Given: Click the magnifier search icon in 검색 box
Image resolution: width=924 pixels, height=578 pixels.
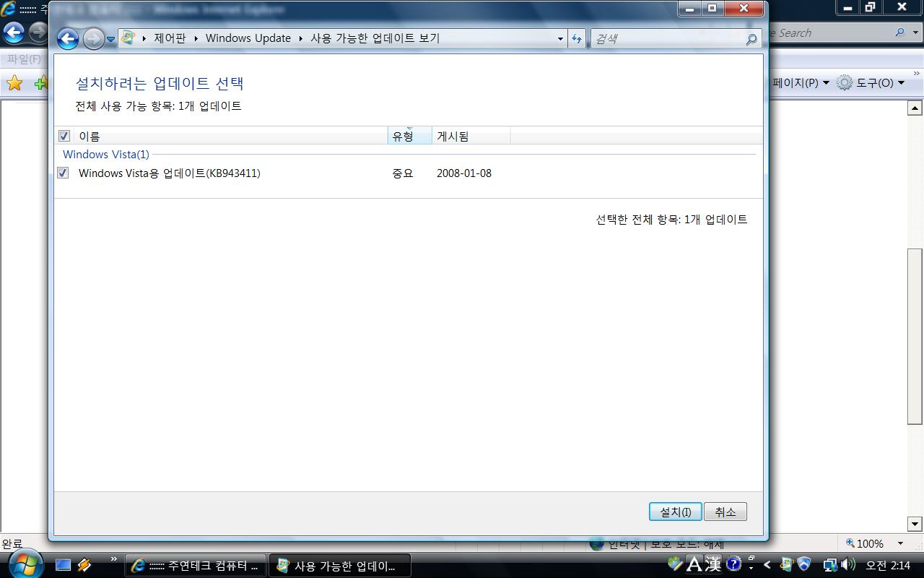Looking at the screenshot, I should point(751,39).
